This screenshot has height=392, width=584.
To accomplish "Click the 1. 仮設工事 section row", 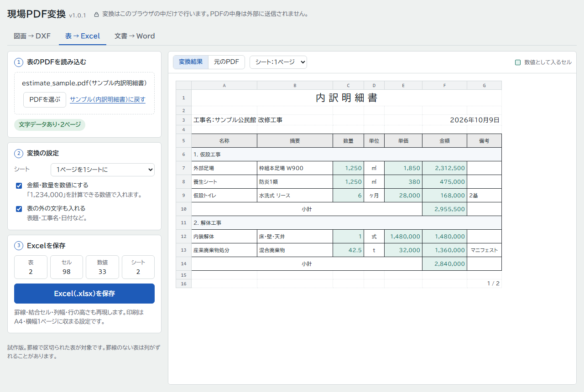I will pyautogui.click(x=346, y=155).
